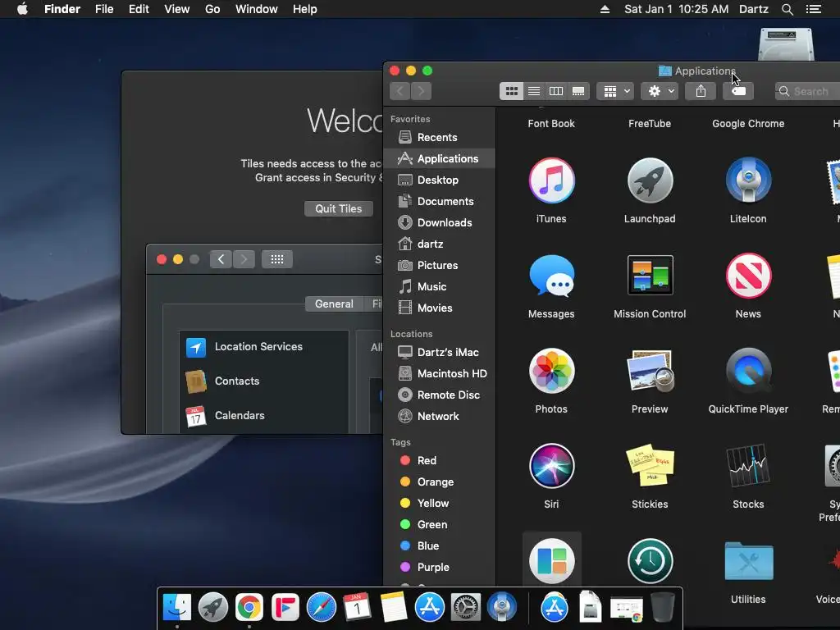This screenshot has width=840, height=630.
Task: Select Calendars in privacy list
Action: 264,415
